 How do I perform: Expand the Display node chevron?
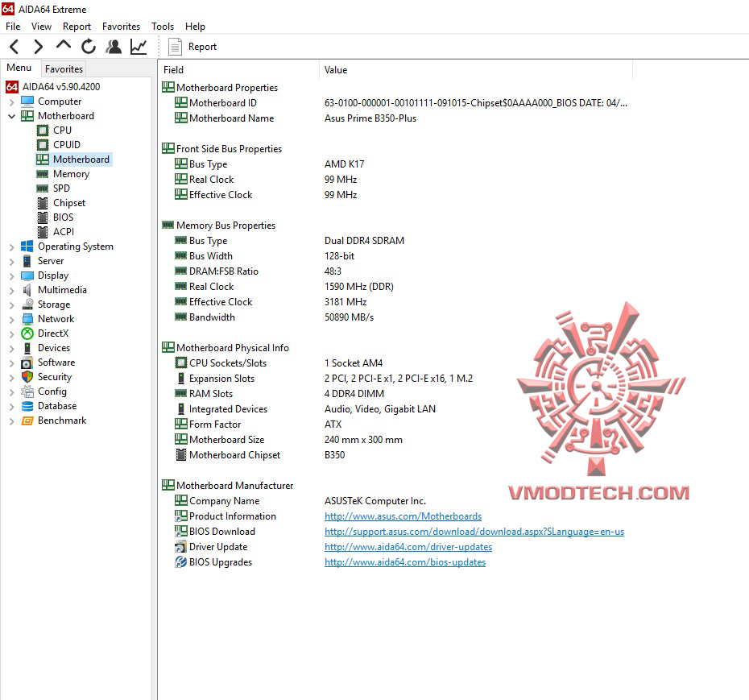pos(12,276)
